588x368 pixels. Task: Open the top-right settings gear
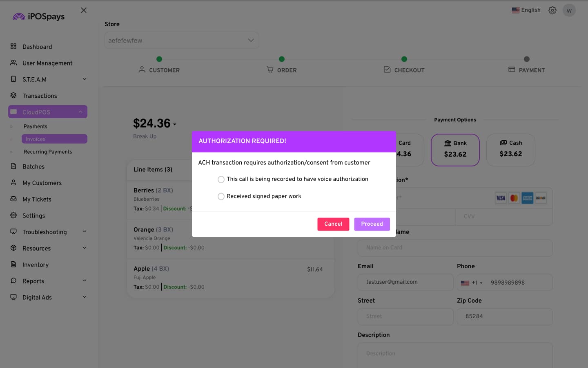(552, 10)
